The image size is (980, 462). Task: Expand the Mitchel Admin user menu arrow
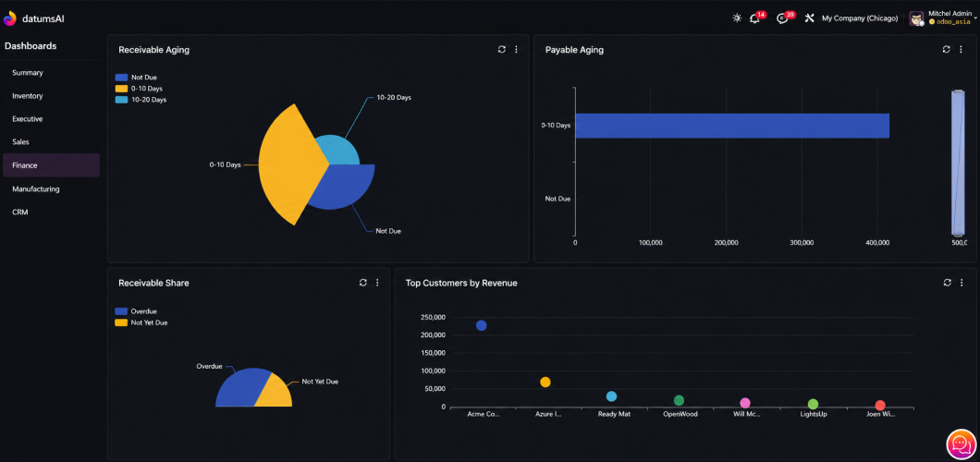point(975,18)
